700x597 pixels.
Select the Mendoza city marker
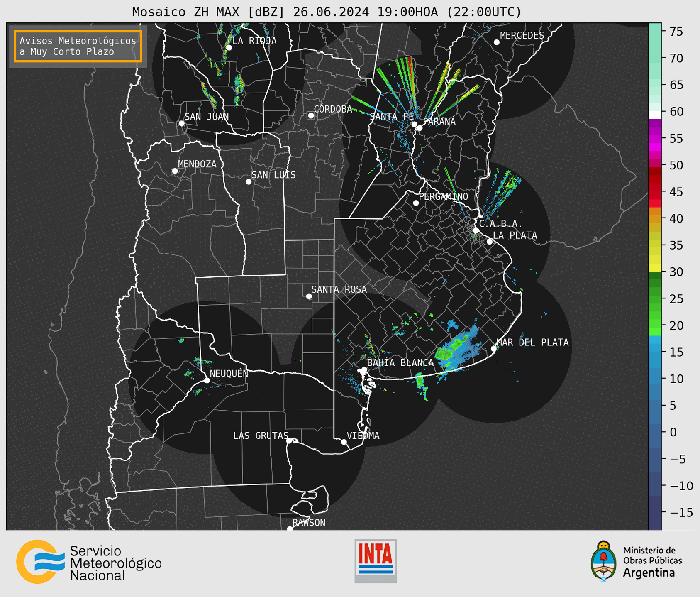click(175, 171)
